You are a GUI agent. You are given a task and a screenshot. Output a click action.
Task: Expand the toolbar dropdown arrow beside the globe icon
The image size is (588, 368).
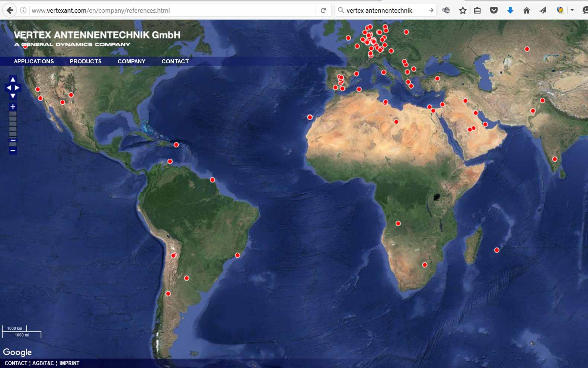[572, 10]
